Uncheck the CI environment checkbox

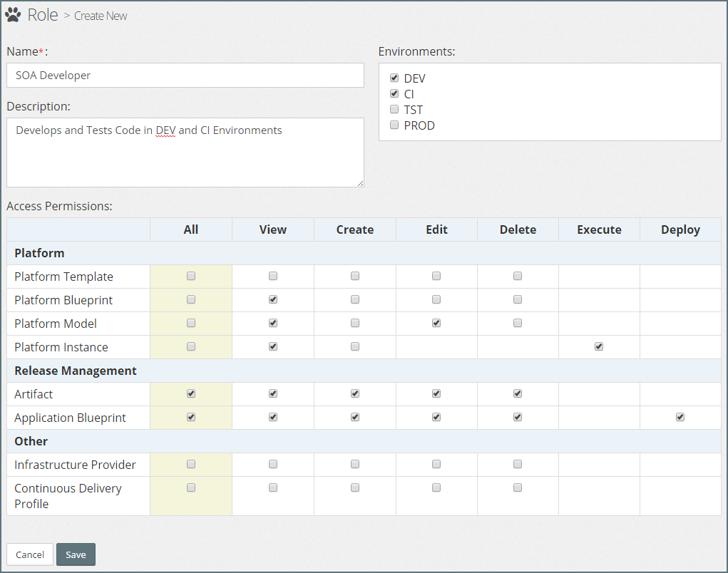click(394, 94)
